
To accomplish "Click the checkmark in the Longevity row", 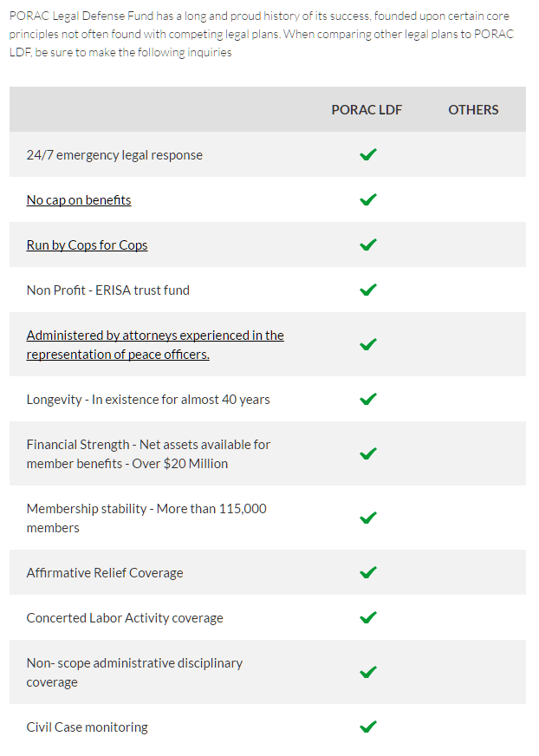I will pyautogui.click(x=368, y=400).
